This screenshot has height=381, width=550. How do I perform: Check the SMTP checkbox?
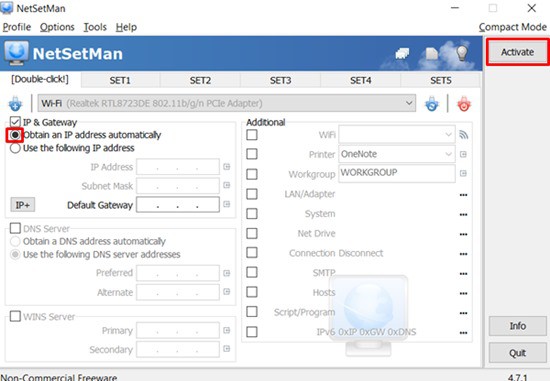pos(252,272)
